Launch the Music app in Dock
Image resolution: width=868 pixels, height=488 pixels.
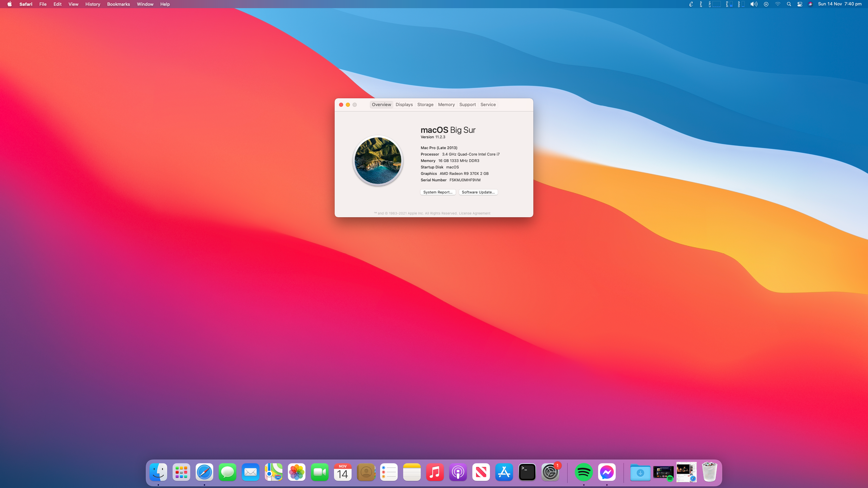tap(435, 472)
